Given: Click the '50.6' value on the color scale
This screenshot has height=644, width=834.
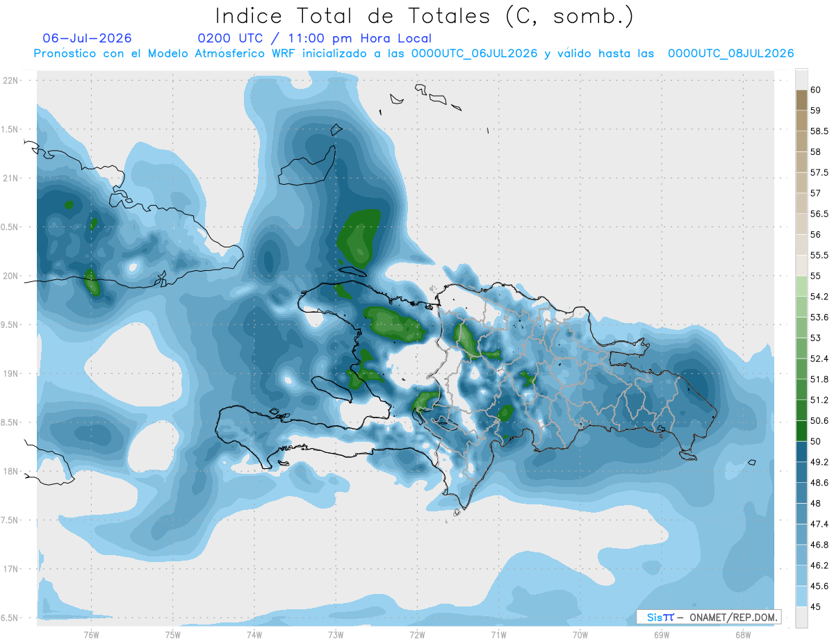Looking at the screenshot, I should 819,421.
